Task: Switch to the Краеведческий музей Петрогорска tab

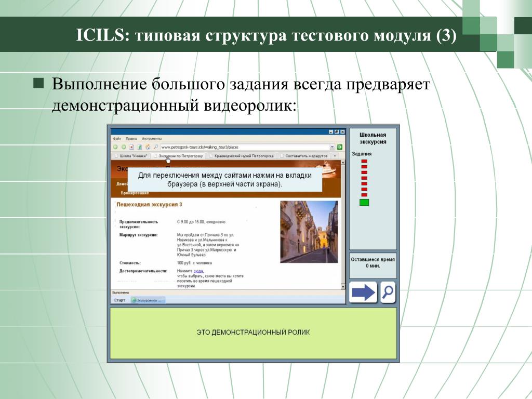Action: (241, 156)
